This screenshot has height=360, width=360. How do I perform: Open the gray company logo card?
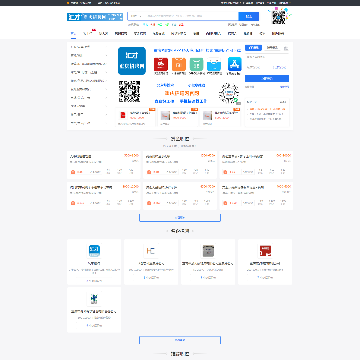(x=208, y=251)
